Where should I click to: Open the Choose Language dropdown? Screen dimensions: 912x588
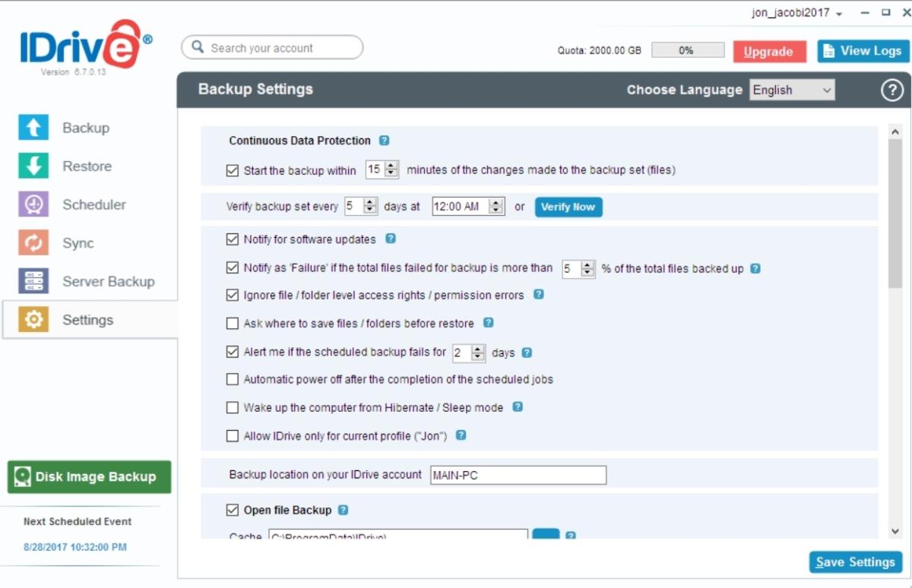[792, 90]
